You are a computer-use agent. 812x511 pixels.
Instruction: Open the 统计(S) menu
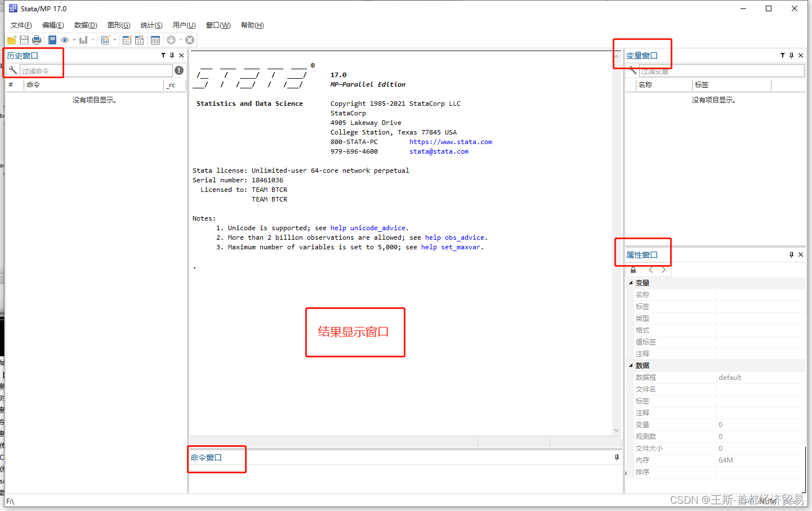(x=151, y=25)
